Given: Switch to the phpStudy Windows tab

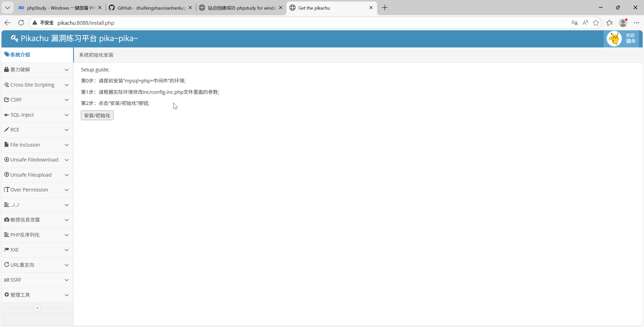Looking at the screenshot, I should tap(57, 8).
